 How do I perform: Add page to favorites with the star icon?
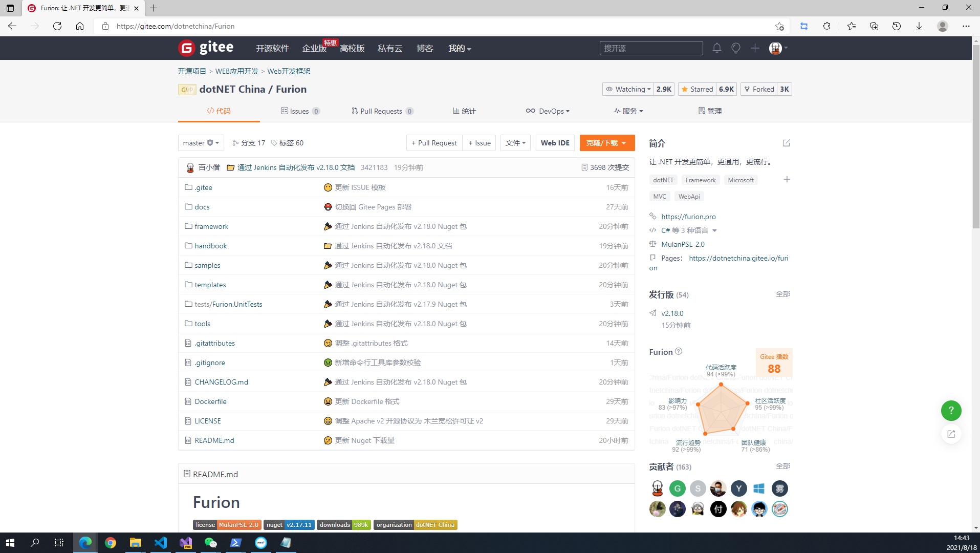click(779, 26)
